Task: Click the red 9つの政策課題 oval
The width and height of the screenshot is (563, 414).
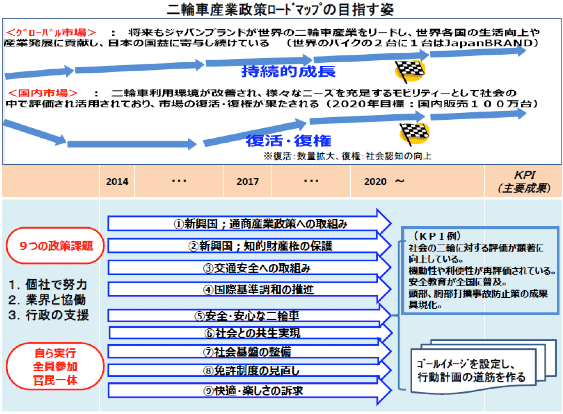Action: 55,246
